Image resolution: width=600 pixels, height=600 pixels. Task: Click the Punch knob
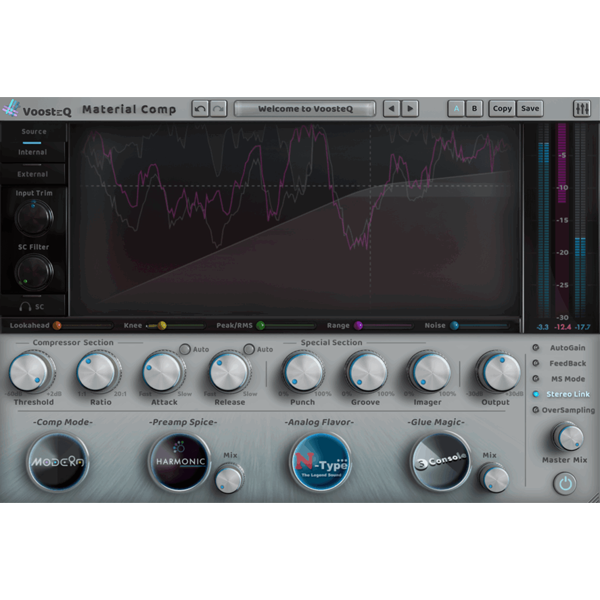[303, 372]
